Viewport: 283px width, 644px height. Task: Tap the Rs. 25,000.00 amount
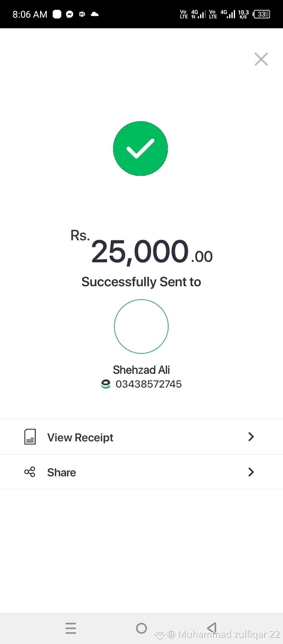pyautogui.click(x=141, y=248)
